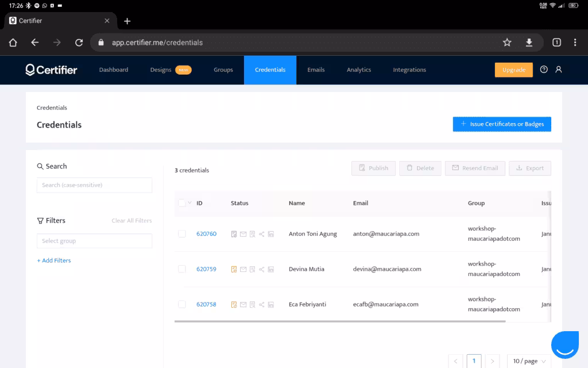Click the Publish button

pos(373,168)
